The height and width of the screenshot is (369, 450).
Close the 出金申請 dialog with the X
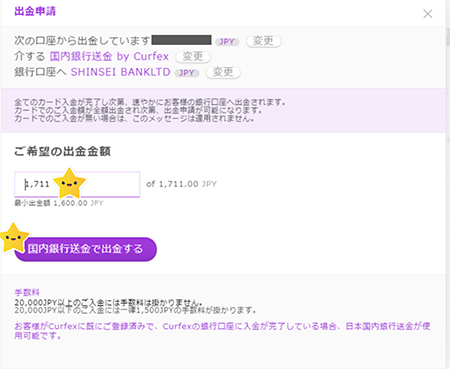(x=428, y=14)
